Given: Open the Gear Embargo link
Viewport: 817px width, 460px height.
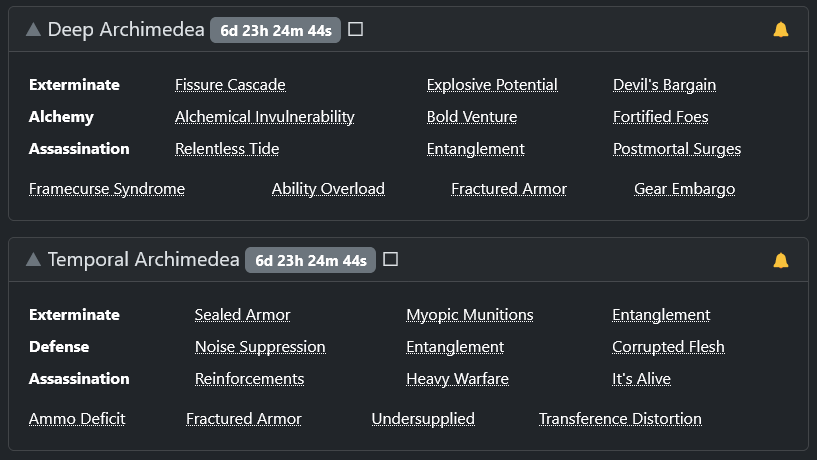Looking at the screenshot, I should point(685,189).
